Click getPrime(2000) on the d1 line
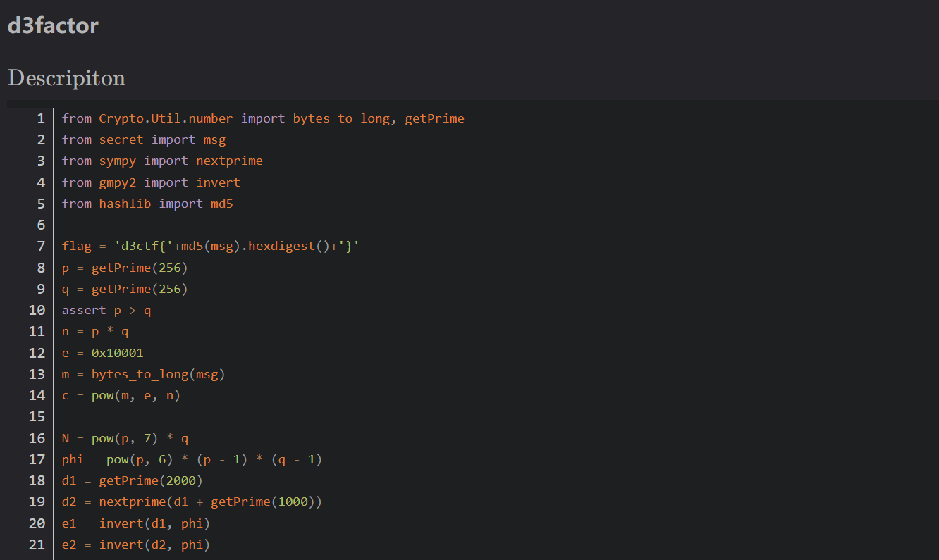Viewport: 939px width, 560px height. (x=150, y=481)
